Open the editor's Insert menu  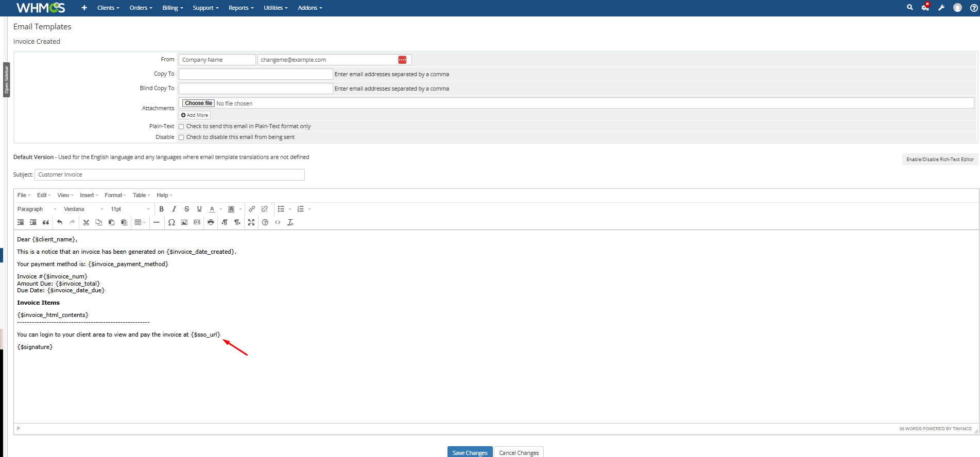pos(89,195)
